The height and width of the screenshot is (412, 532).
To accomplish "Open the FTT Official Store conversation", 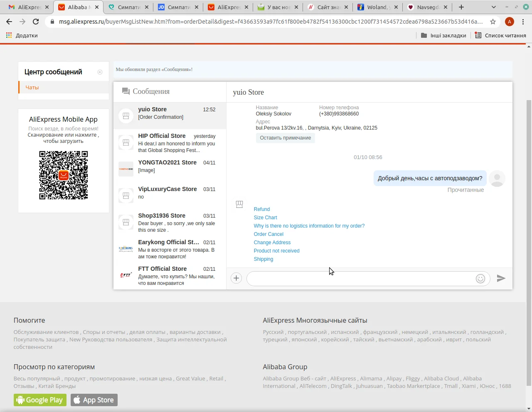I will (x=170, y=275).
